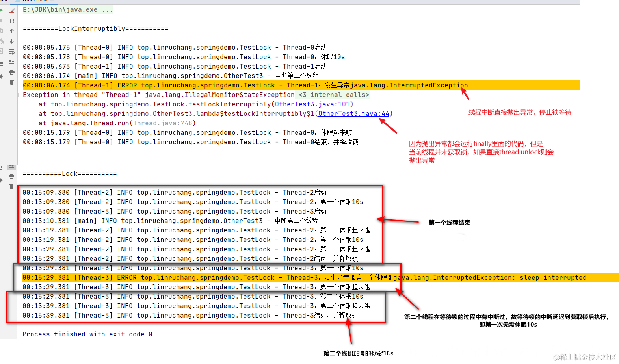Image resolution: width=619 pixels, height=364 pixels.
Task: Click the '==========Lock===========' header line
Action: 70,174
